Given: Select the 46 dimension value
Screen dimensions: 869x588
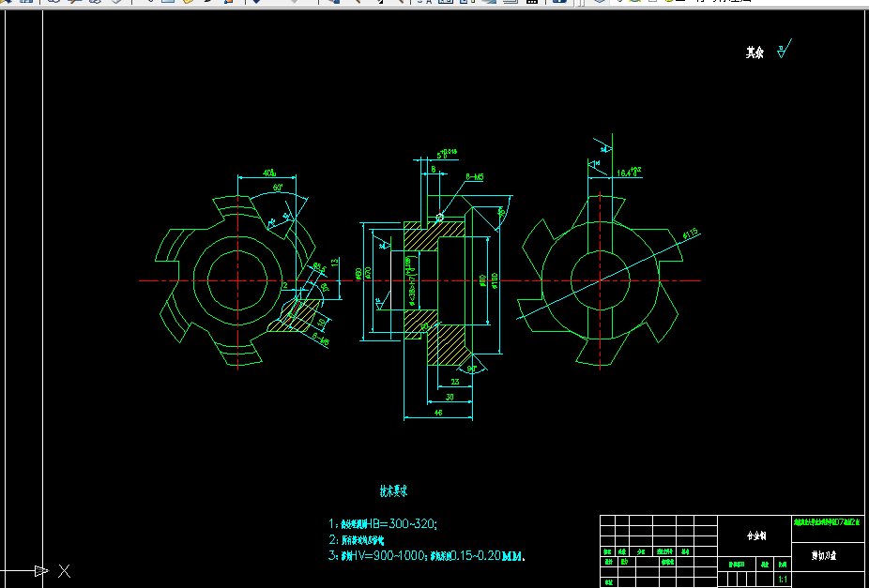Looking at the screenshot, I should (438, 413).
